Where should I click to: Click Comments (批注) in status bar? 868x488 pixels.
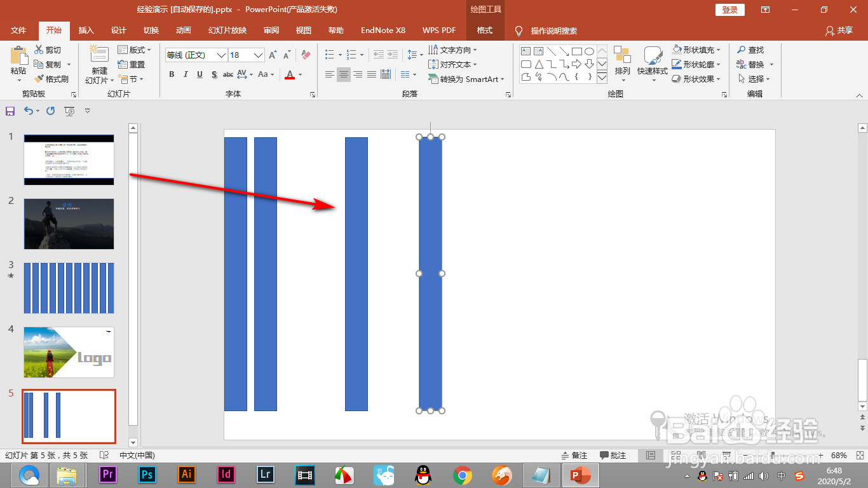coord(613,456)
